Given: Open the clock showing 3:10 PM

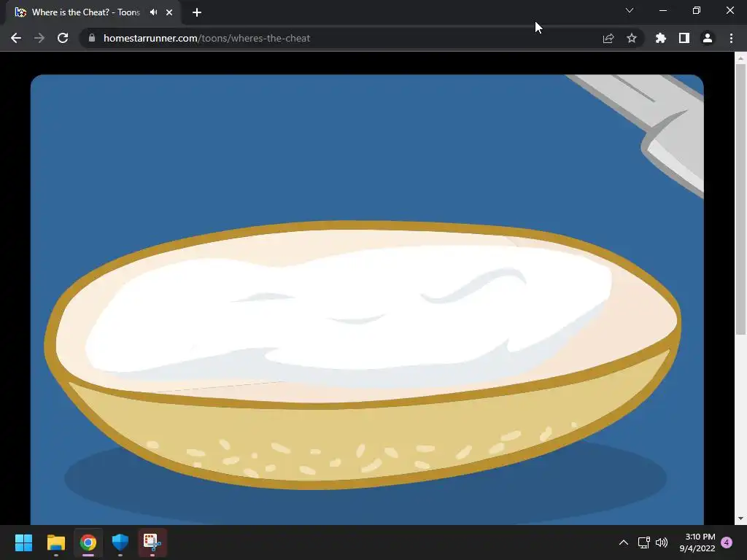Looking at the screenshot, I should tap(697, 542).
